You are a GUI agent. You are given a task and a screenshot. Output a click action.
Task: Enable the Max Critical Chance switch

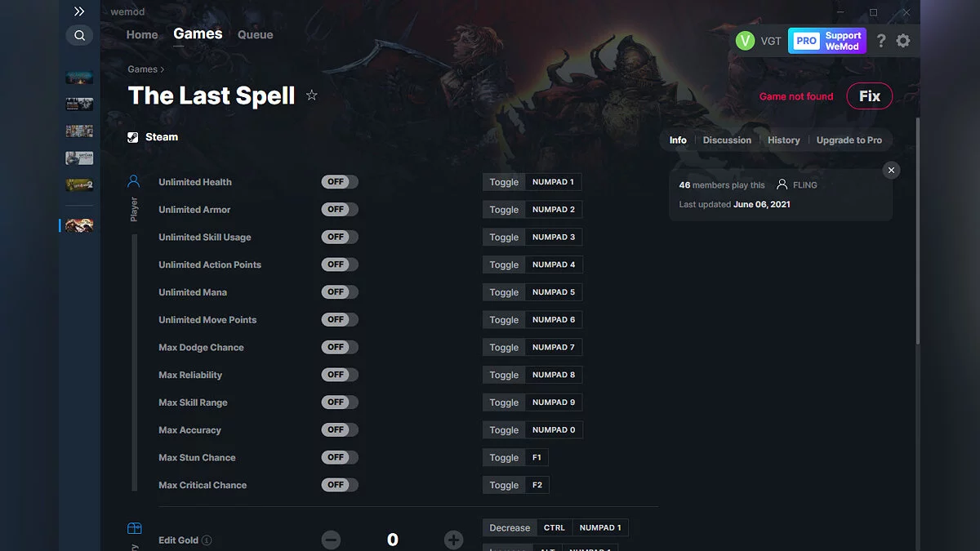pyautogui.click(x=339, y=484)
